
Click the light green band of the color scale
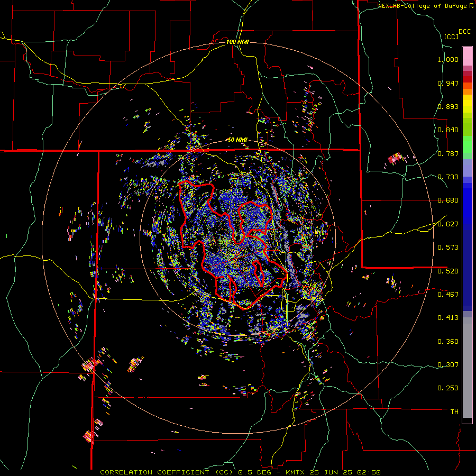click(467, 144)
